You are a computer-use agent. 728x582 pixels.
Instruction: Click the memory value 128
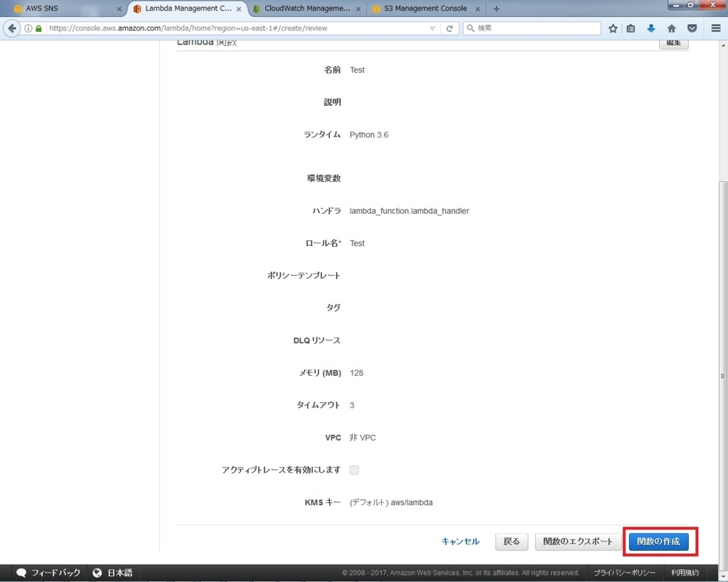click(357, 373)
